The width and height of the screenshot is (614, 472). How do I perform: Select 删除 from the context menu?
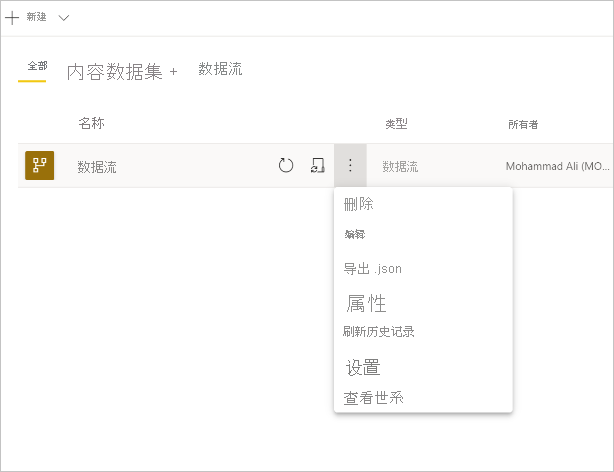[358, 204]
